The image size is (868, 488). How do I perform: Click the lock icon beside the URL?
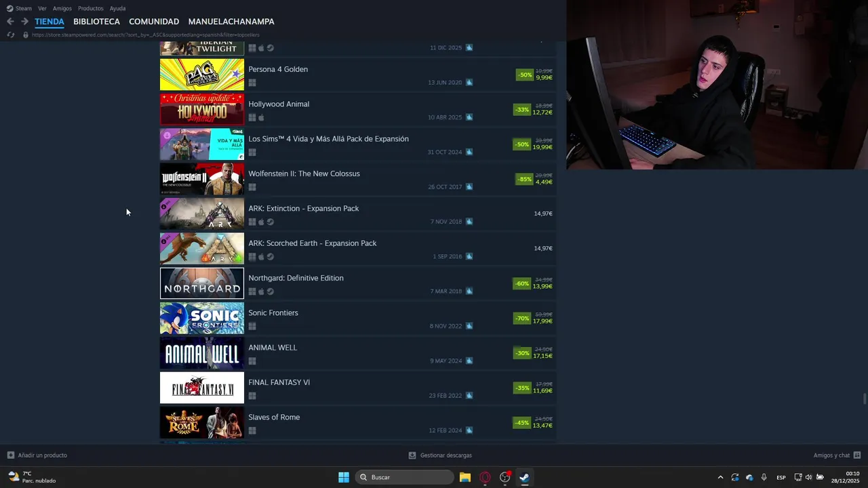(26, 35)
